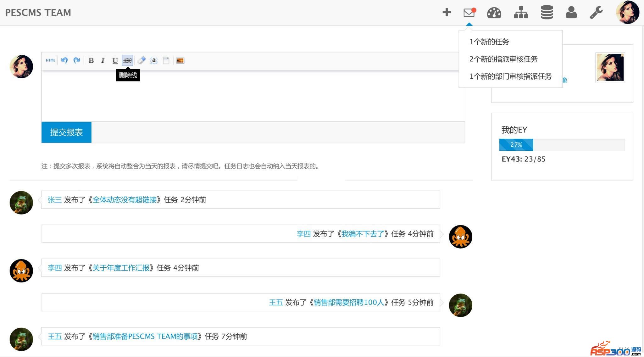Open task link 全体动态没有超链接
Image resolution: width=644 pixels, height=357 pixels.
pos(125,200)
